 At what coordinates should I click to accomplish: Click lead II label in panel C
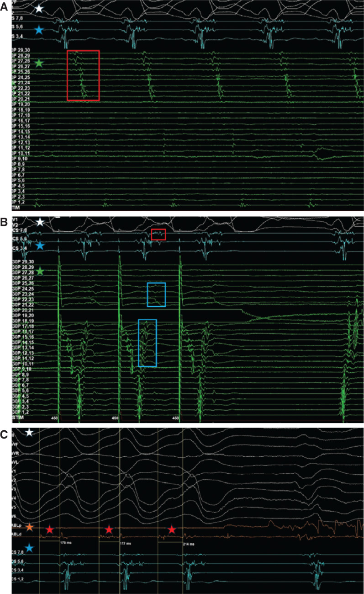click(14, 435)
